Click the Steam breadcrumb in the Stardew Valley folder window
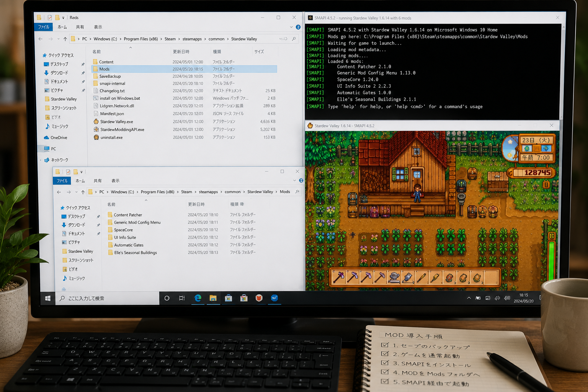 [170, 39]
